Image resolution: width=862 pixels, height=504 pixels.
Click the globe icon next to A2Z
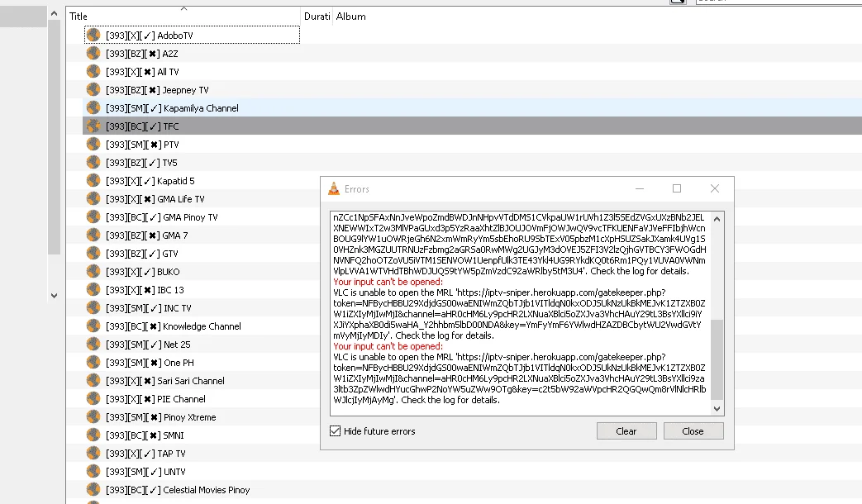click(93, 54)
